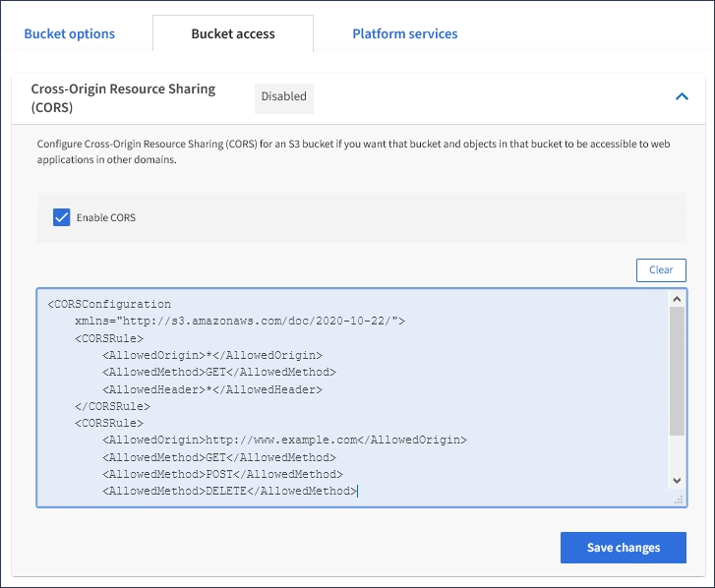The image size is (715, 588).
Task: Click the XML editor scrollbar thumb
Action: click(677, 369)
